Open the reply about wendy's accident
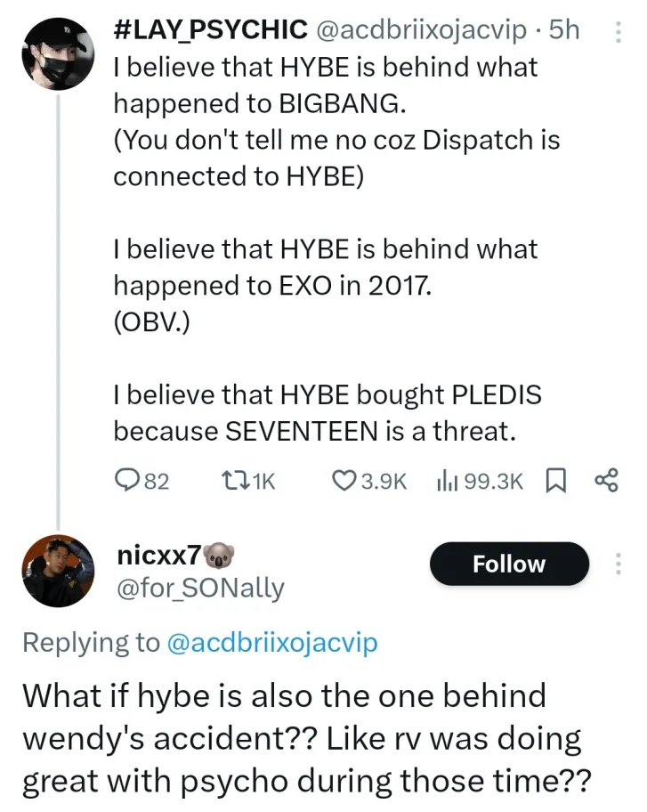Screen dimensions: 647x812 click(x=307, y=739)
